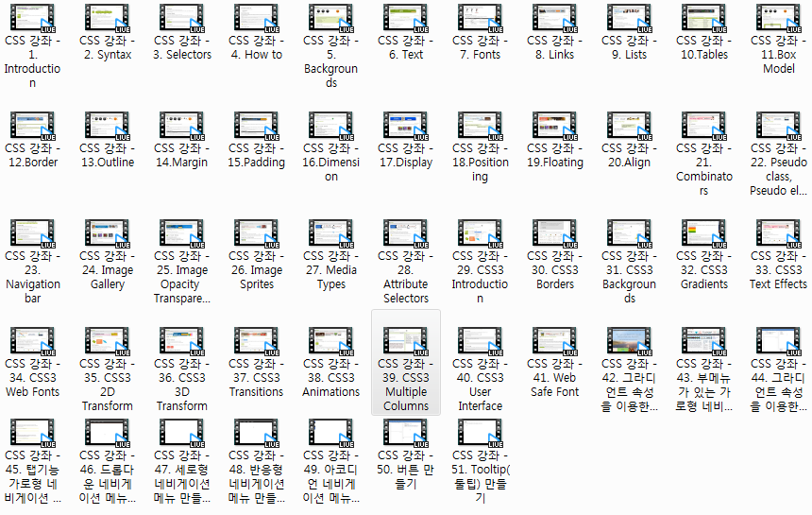This screenshot has height=515, width=812.
Task: Click the CSS 강좌 13.Outline video icon
Action: pyautogui.click(x=108, y=126)
